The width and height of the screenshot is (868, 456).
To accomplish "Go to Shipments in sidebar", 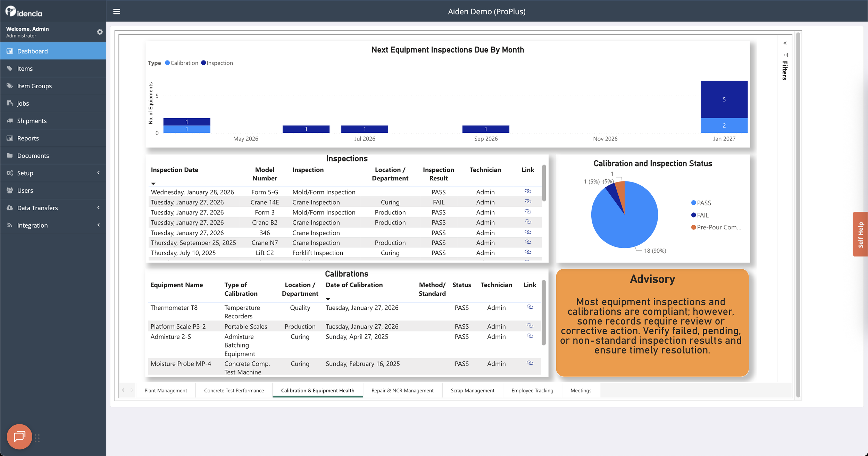I will (x=32, y=121).
